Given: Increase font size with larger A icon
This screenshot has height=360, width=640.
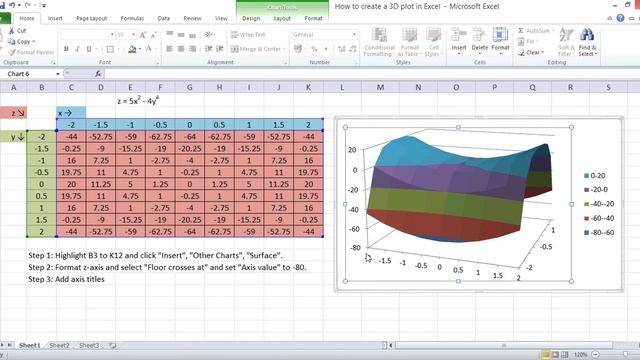Looking at the screenshot, I should pyautogui.click(x=142, y=35).
